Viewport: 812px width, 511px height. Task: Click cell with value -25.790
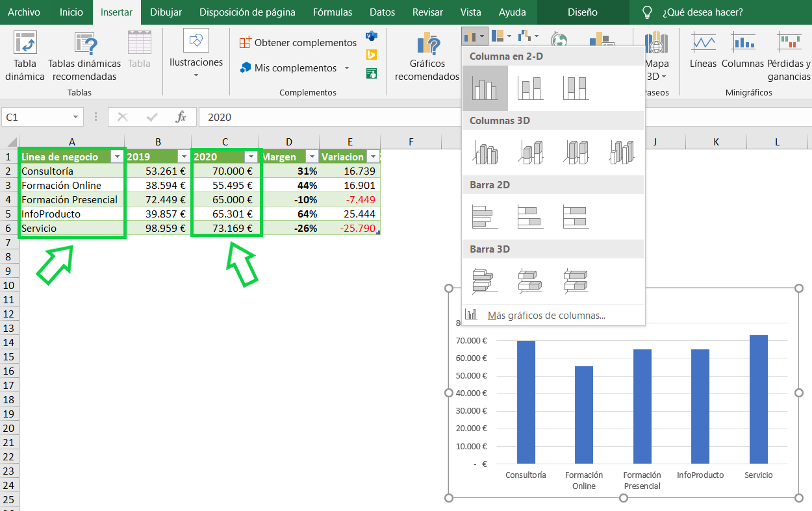[x=349, y=228]
